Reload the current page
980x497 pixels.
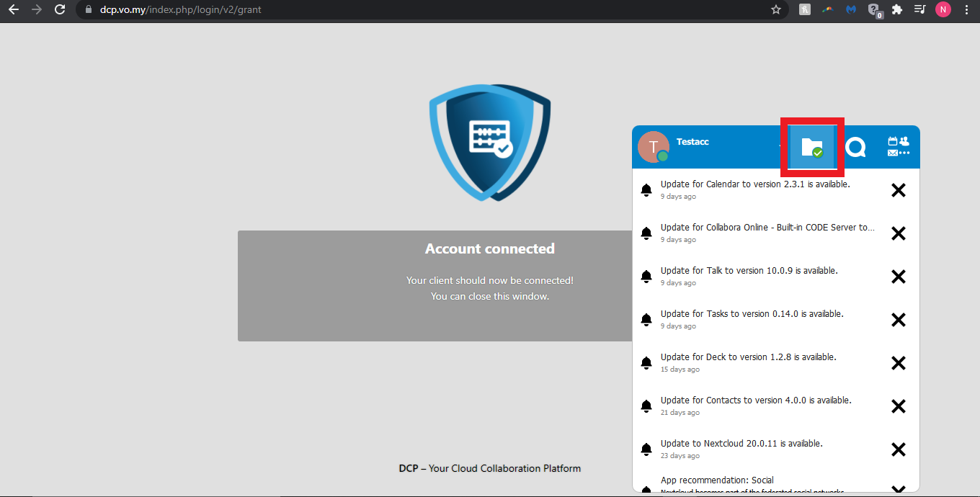point(60,10)
